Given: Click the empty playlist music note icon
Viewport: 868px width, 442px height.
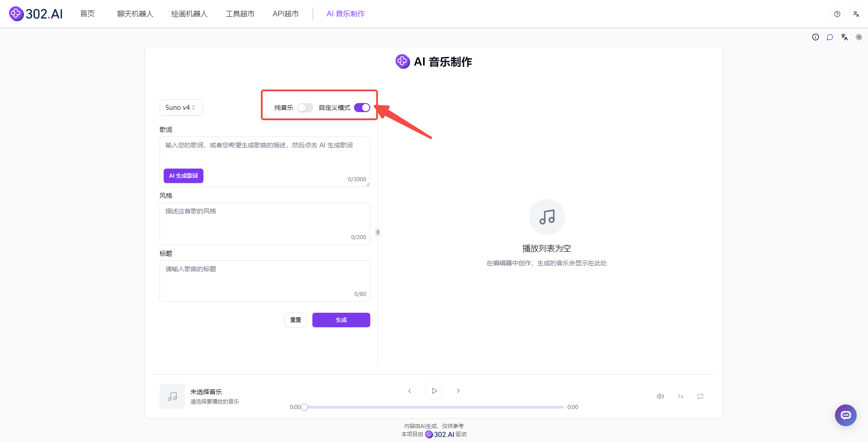Looking at the screenshot, I should [x=547, y=217].
